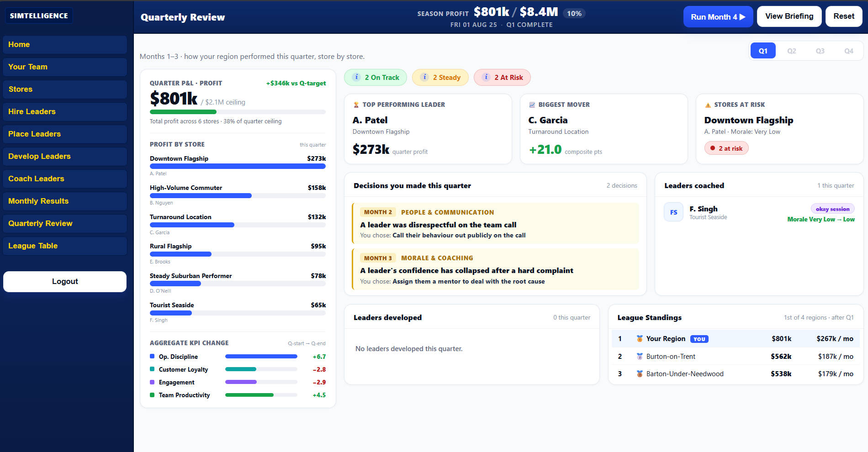Click the 2 On Track status pill

pyautogui.click(x=376, y=77)
